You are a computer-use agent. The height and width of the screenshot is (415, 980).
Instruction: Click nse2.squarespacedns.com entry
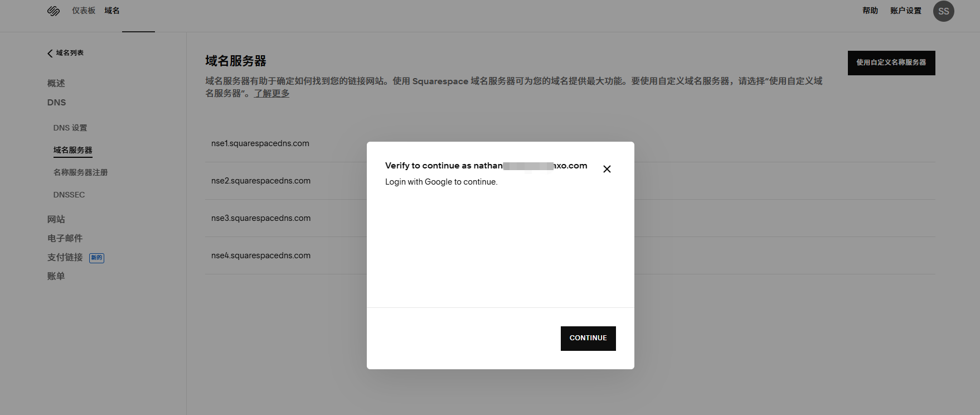(261, 181)
